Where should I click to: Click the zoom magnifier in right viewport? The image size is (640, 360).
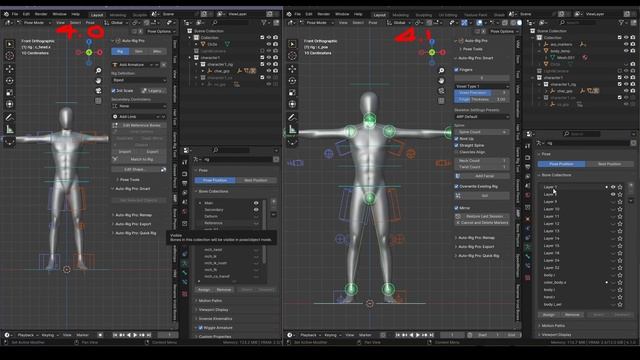(441, 71)
